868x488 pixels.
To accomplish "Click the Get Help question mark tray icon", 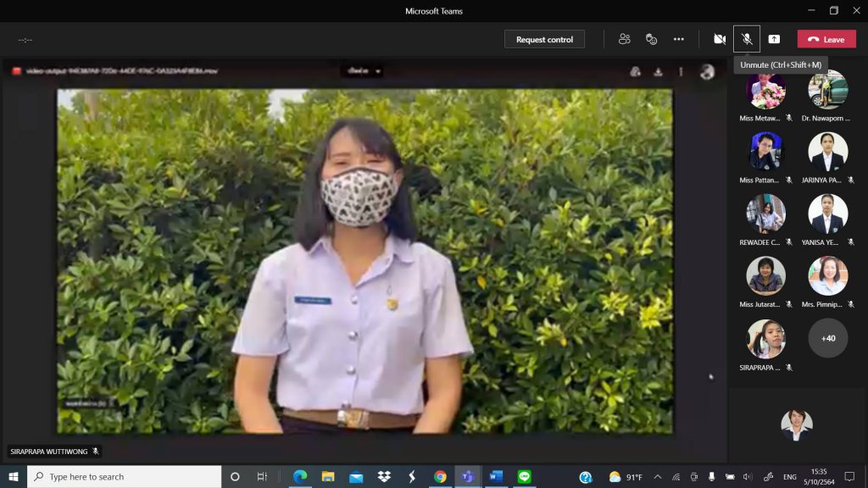I will (x=586, y=477).
